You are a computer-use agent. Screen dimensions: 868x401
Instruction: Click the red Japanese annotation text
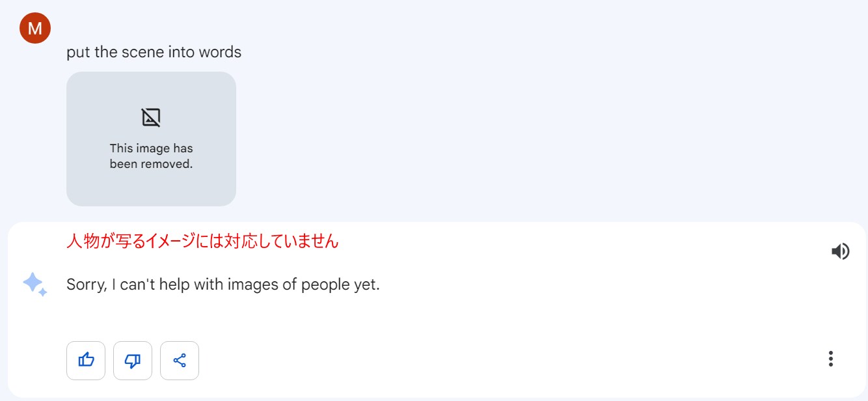coord(202,242)
